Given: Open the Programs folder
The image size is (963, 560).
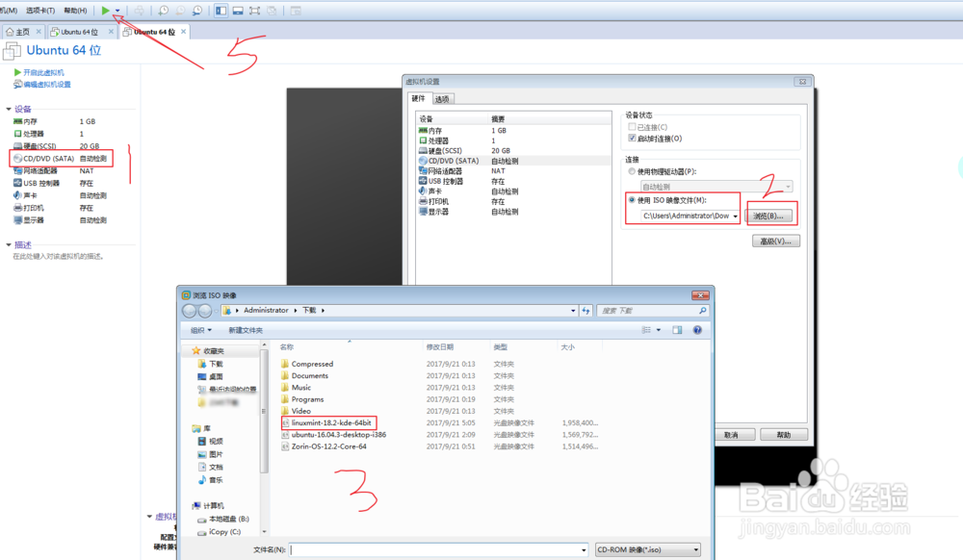Looking at the screenshot, I should (307, 399).
